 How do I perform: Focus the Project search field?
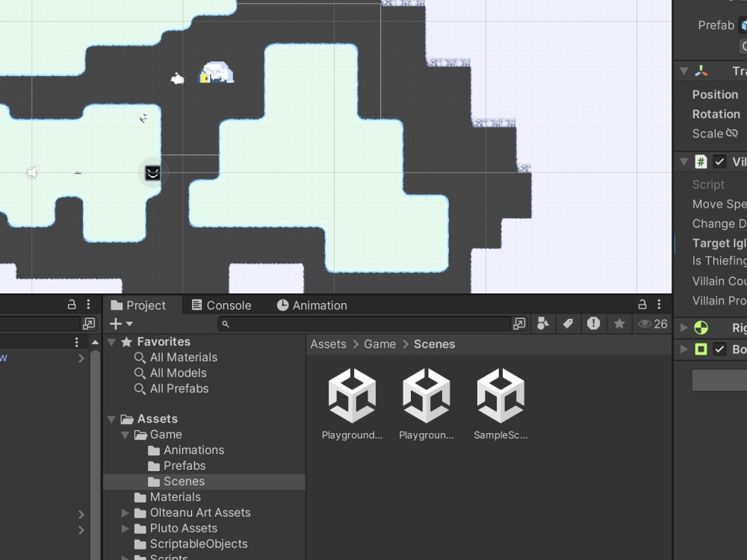click(x=365, y=324)
